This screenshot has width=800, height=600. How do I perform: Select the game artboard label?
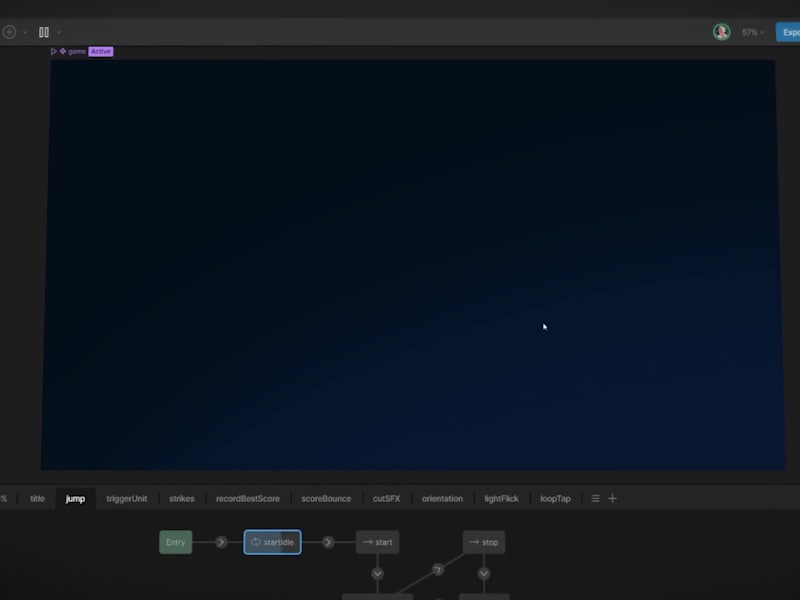pyautogui.click(x=77, y=51)
